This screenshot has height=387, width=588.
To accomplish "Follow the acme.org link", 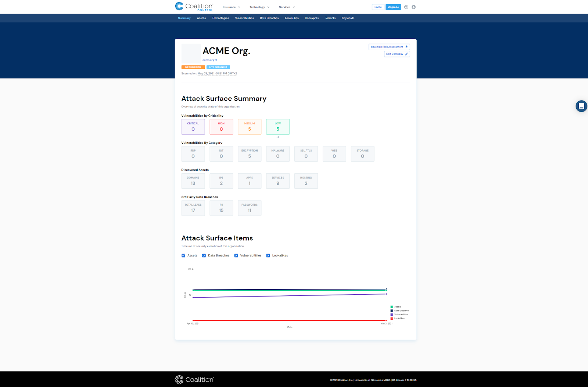I will click(x=208, y=60).
